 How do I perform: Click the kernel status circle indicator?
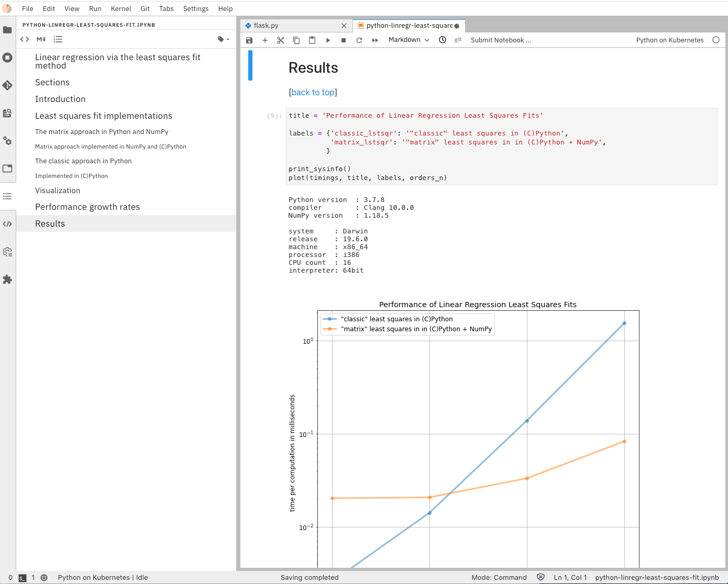pos(716,40)
